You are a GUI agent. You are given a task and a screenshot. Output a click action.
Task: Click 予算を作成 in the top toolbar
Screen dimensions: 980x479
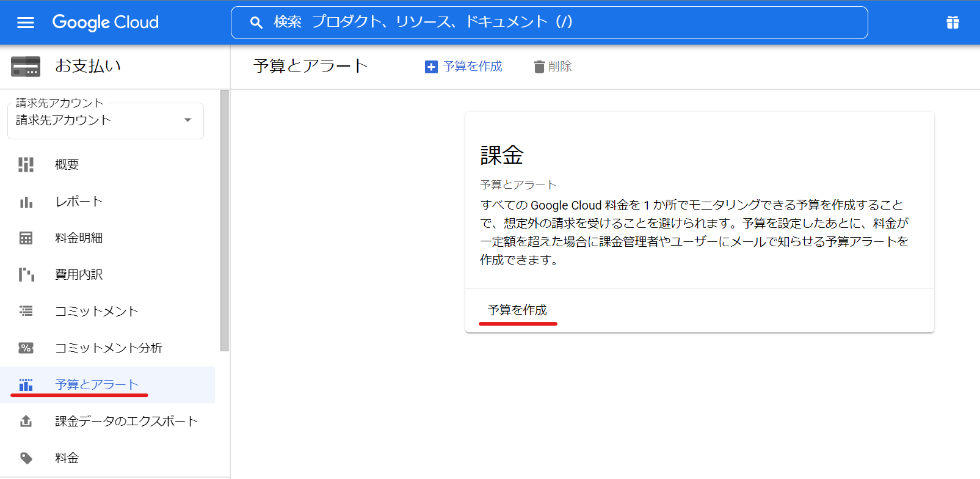point(463,67)
